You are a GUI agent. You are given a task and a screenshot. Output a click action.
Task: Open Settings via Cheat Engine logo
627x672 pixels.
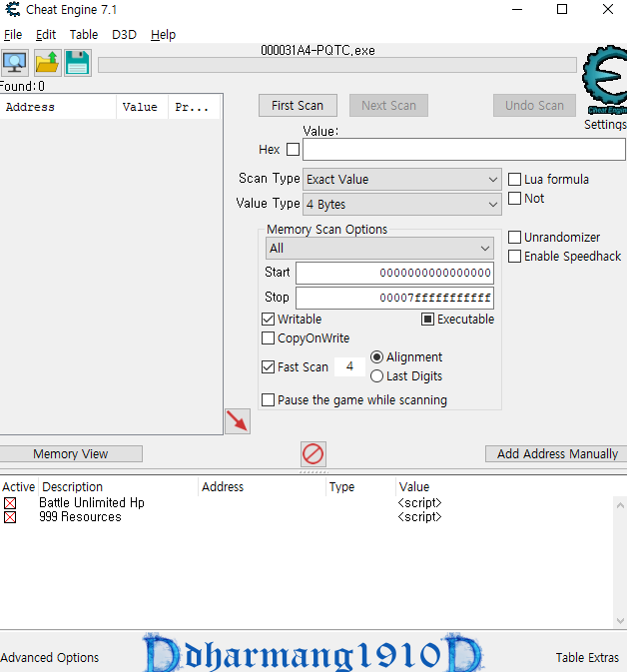pyautogui.click(x=605, y=80)
